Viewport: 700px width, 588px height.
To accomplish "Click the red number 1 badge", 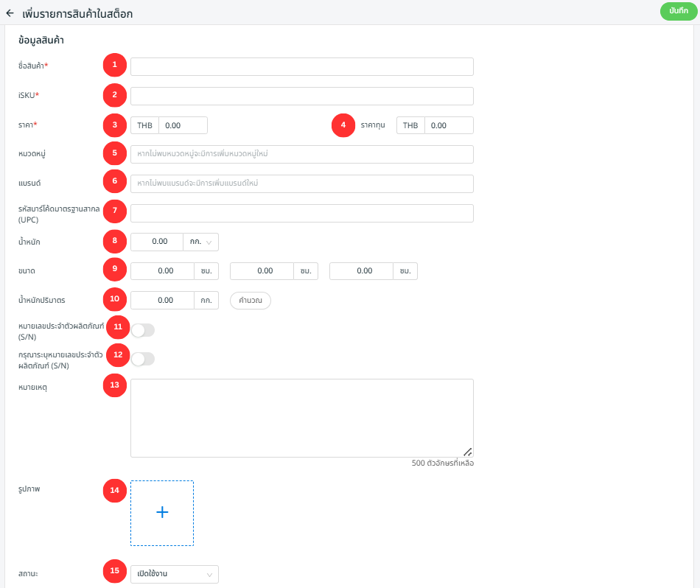I will [x=114, y=65].
